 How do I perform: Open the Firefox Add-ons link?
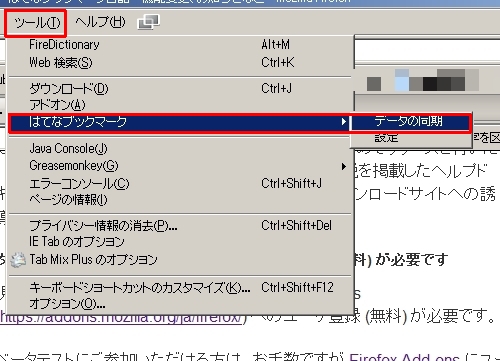[x=404, y=357]
